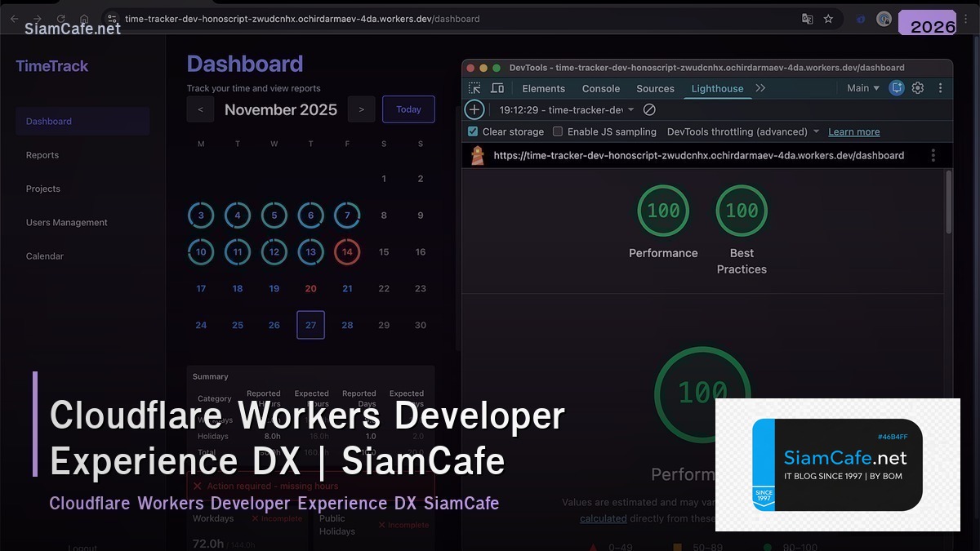Uncheck the Clear storage checkbox
Screen dimensions: 980x551
click(472, 131)
